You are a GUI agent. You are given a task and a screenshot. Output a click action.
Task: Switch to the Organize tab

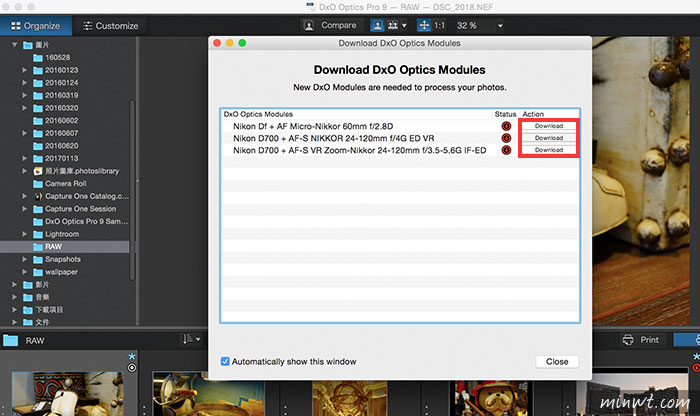point(36,26)
